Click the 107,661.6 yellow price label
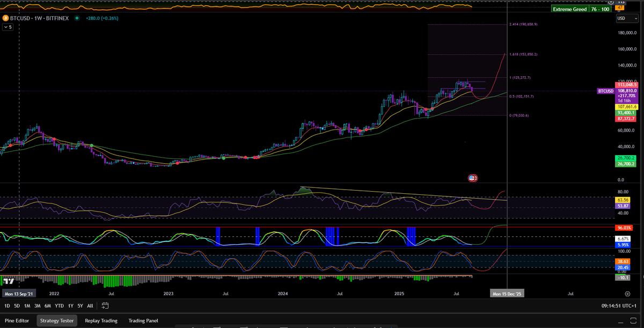The height and width of the screenshot is (328, 644). pos(627,107)
